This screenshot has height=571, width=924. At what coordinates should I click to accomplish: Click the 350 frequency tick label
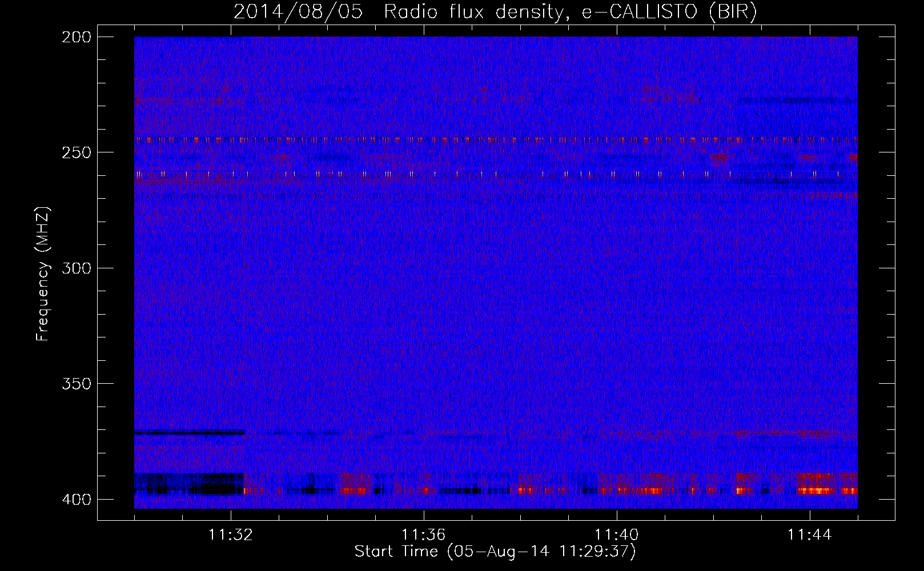(76, 384)
